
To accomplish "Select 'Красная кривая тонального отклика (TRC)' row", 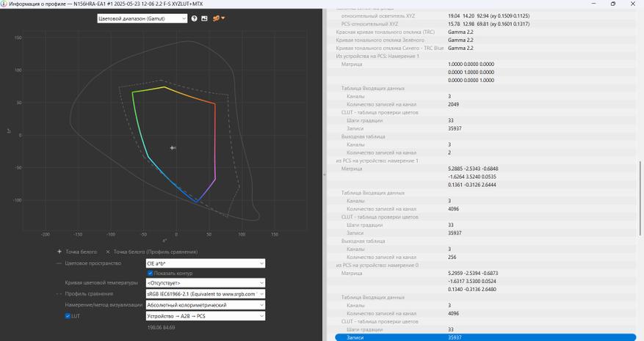I will 485,32.
